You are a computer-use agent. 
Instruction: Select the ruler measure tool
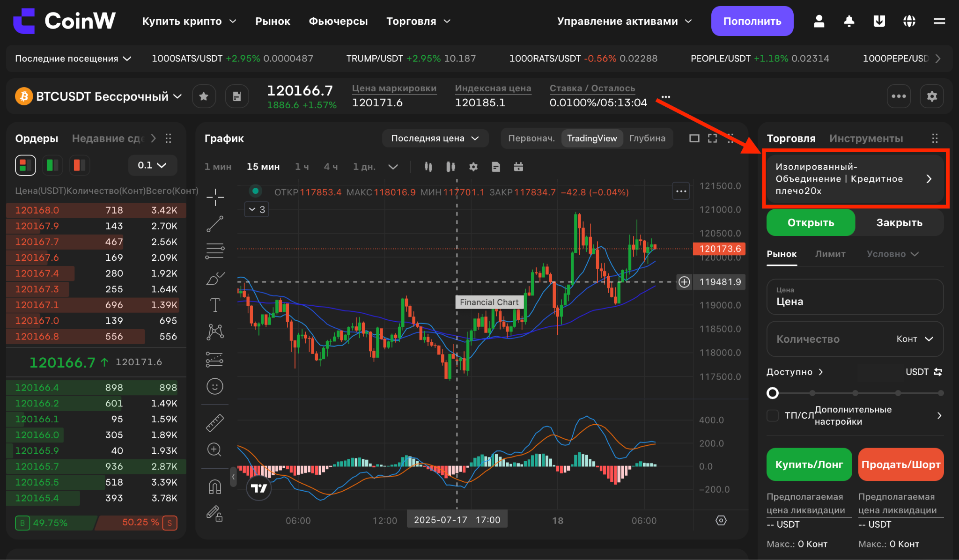[x=215, y=423]
